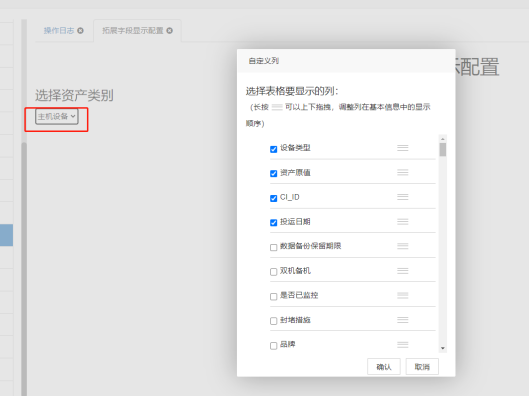Click the 选择资产类别 heading

click(74, 95)
